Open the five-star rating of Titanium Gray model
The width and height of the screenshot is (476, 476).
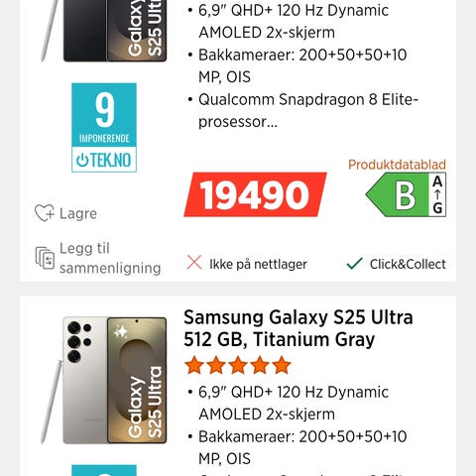[x=238, y=365]
